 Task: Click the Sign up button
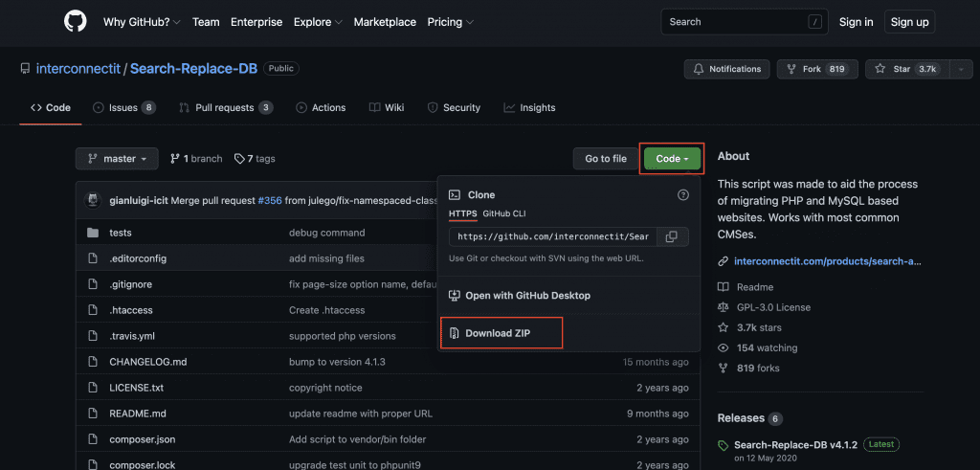click(x=909, y=22)
